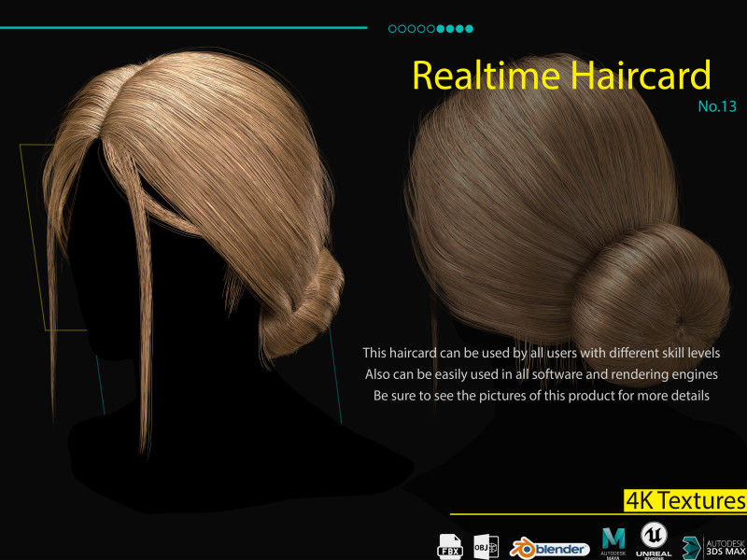Click the yellow '4K Textures' badge
The height and width of the screenshot is (560, 747).
685,501
